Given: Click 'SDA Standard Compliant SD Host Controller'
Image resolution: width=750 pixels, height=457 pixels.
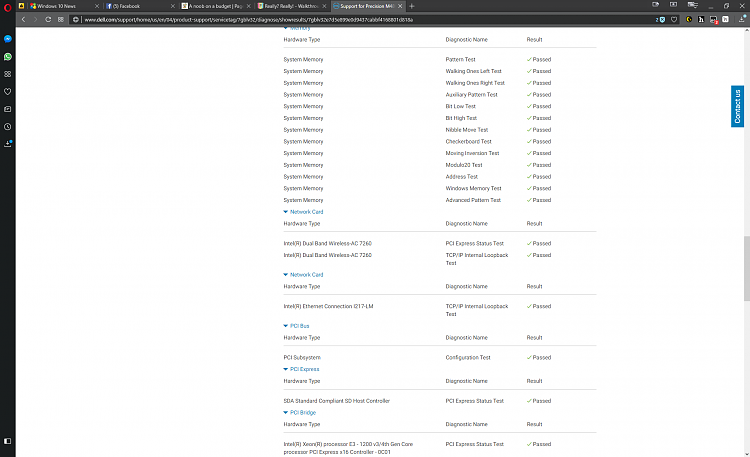Looking at the screenshot, I should (x=337, y=401).
